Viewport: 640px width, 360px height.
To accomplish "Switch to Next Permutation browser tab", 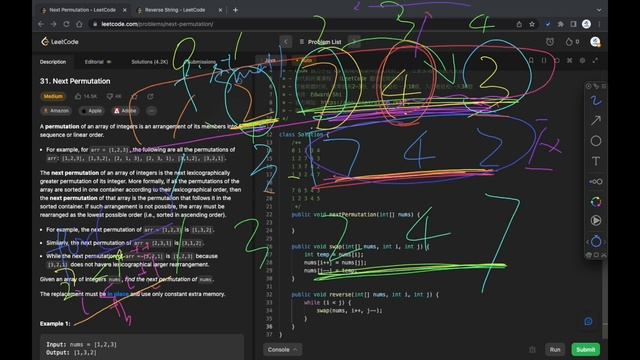I will tap(82, 10).
